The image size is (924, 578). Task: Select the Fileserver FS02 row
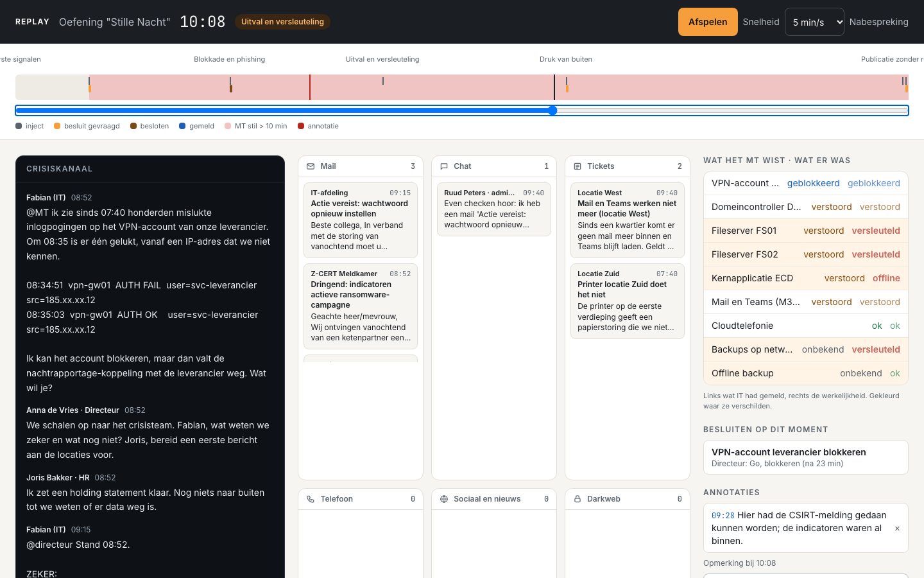(x=806, y=254)
